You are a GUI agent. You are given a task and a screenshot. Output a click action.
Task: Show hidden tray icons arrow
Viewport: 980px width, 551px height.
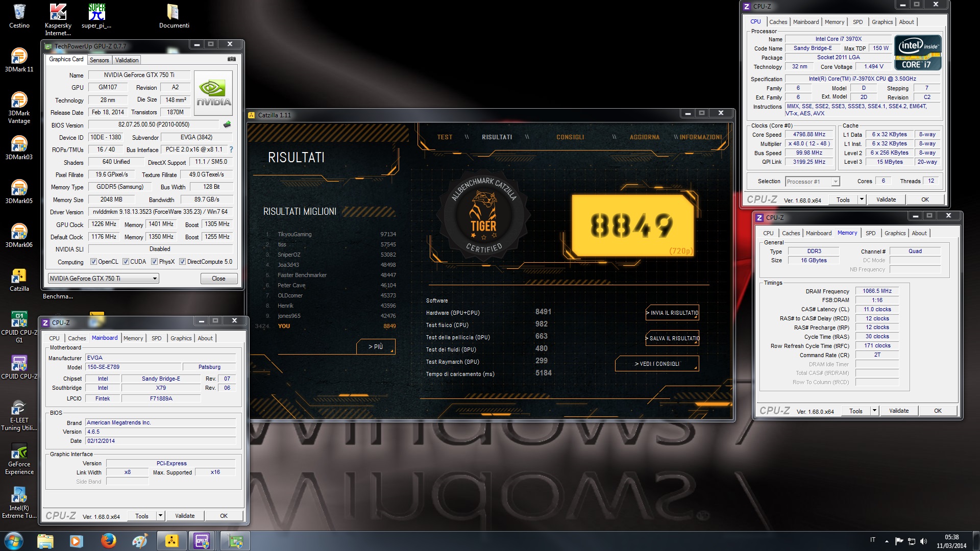tap(887, 541)
